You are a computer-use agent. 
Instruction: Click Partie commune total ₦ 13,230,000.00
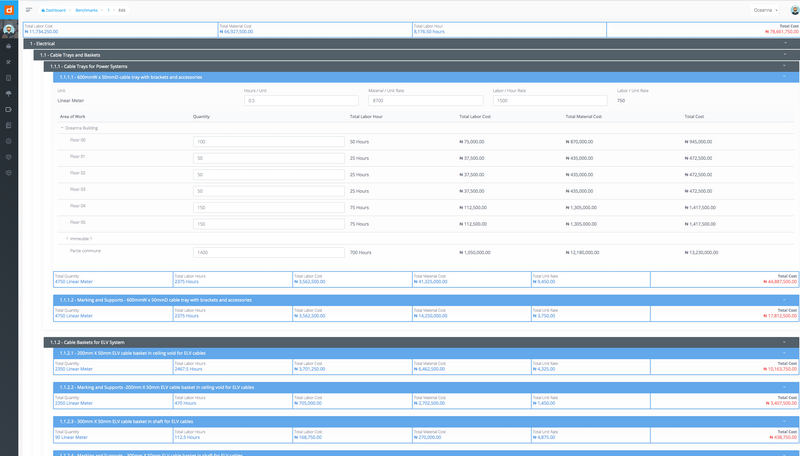pos(701,252)
